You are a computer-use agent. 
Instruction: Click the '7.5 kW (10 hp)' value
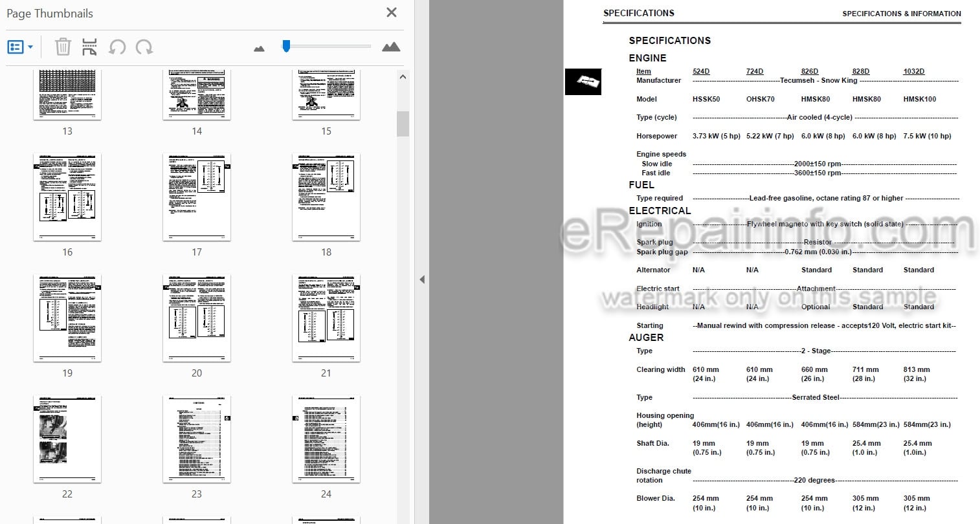928,136
